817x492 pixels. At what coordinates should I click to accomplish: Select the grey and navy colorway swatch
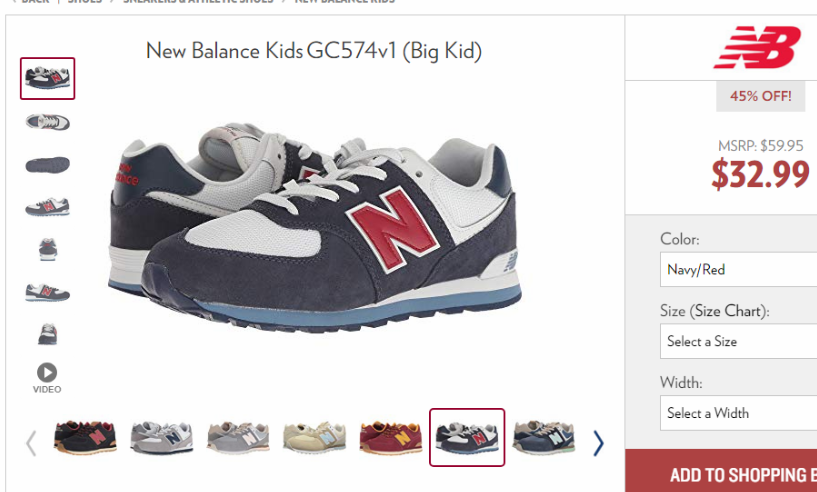point(162,437)
